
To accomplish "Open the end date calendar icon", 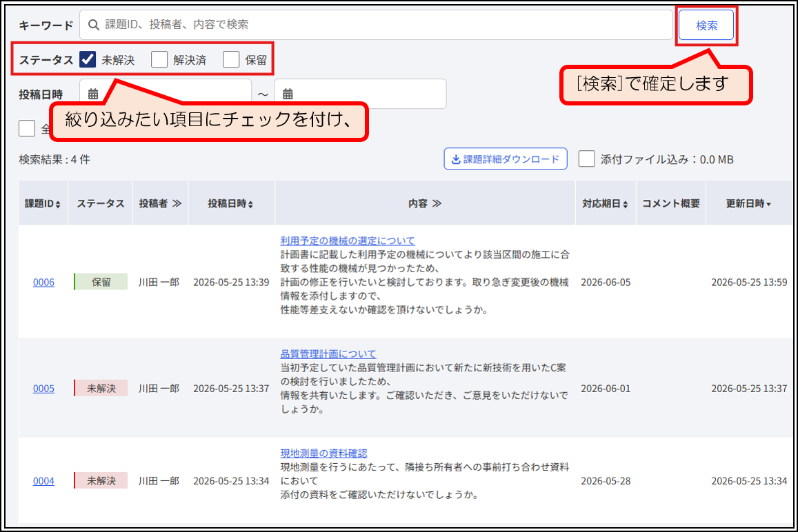I will (x=288, y=94).
